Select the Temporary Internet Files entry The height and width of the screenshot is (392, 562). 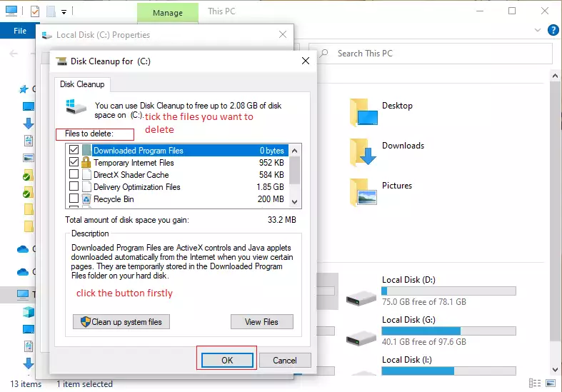point(178,162)
